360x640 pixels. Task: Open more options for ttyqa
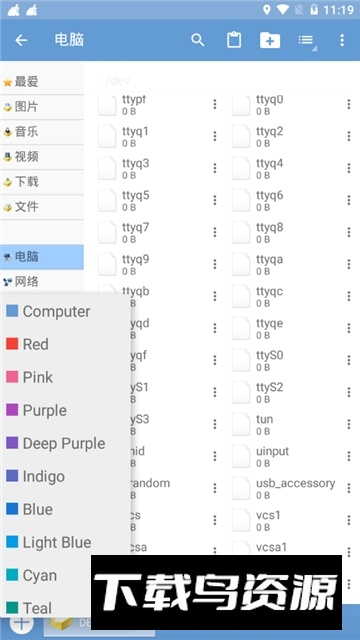point(349,264)
